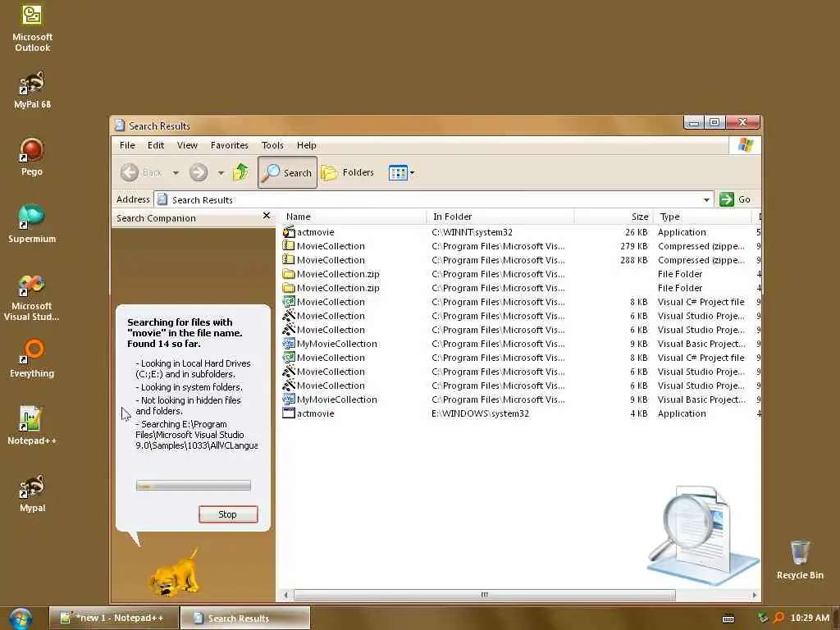This screenshot has height=630, width=840.
Task: Open the Help menu
Action: tap(307, 145)
